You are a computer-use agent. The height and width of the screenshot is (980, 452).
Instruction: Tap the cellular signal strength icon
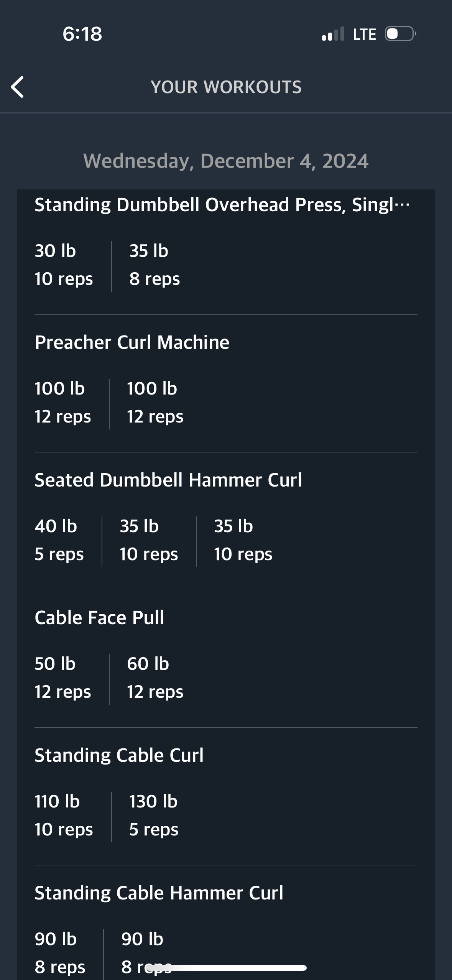pyautogui.click(x=333, y=34)
